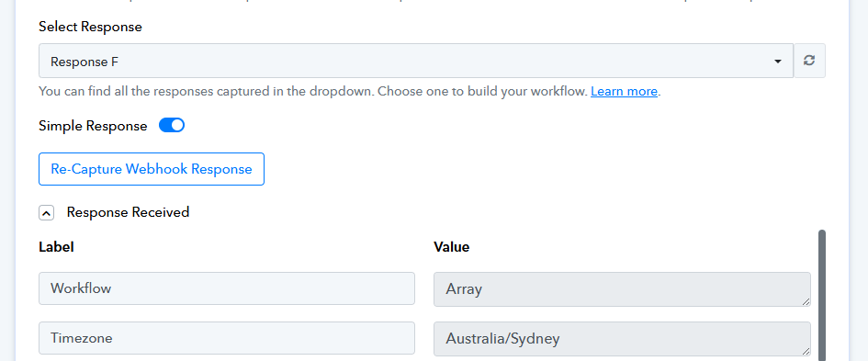This screenshot has width=868, height=361.
Task: Open the Select Response dropdown showing Response F
Action: pyautogui.click(x=416, y=61)
